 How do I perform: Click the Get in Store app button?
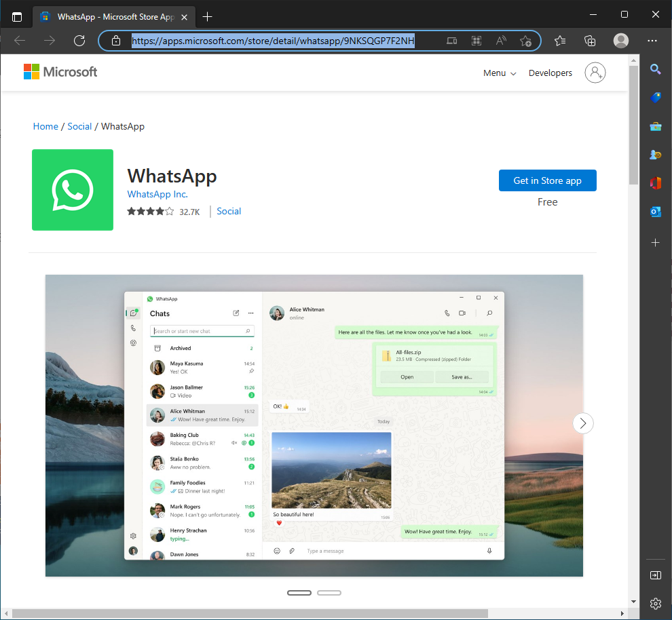tap(547, 180)
